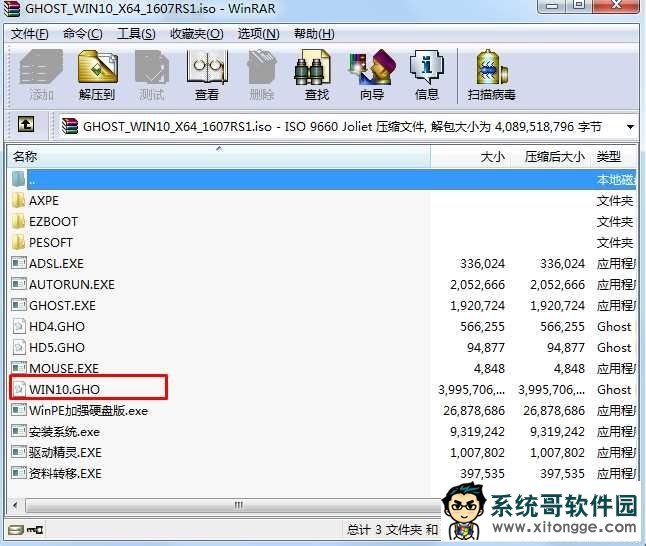Select the GHOST.EXE file name
Viewport: 646px width, 546px height.
62,305
